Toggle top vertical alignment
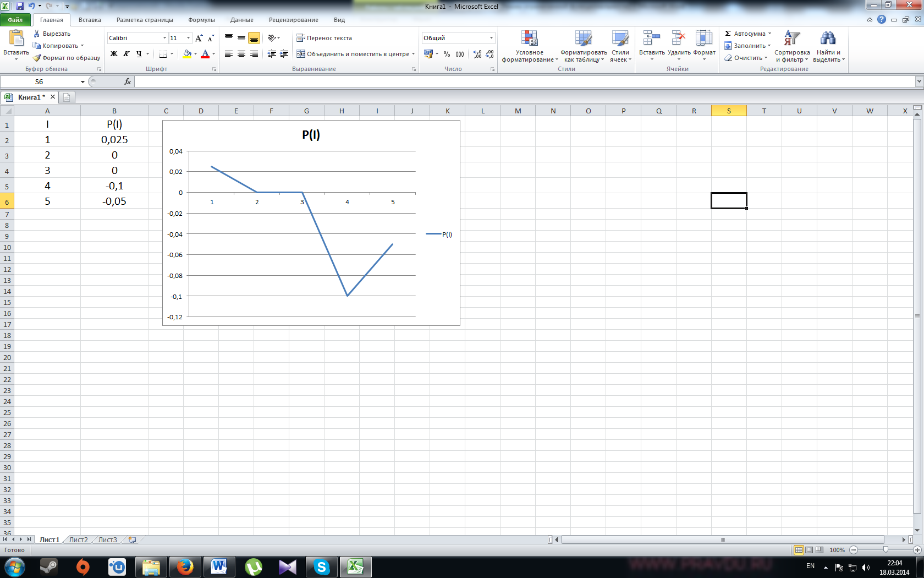Viewport: 924px width, 578px height. click(229, 38)
